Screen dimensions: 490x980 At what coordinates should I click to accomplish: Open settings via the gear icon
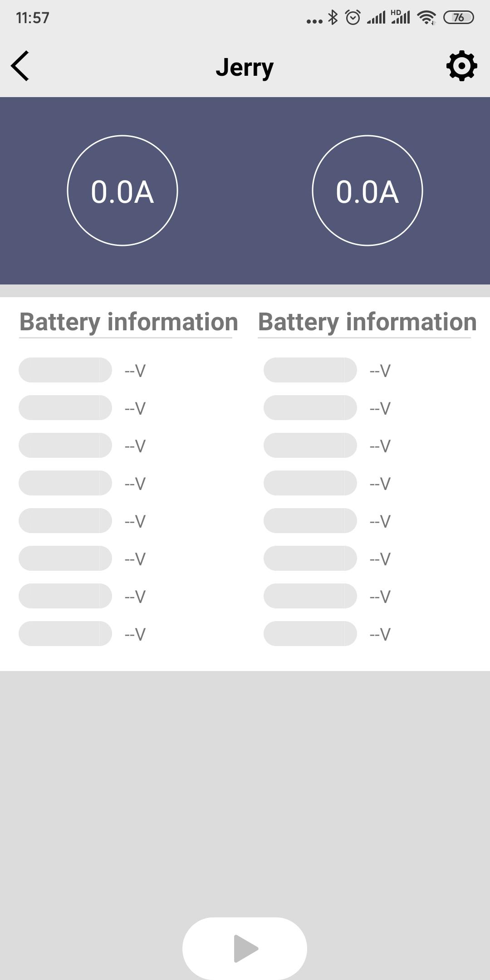[x=461, y=66]
